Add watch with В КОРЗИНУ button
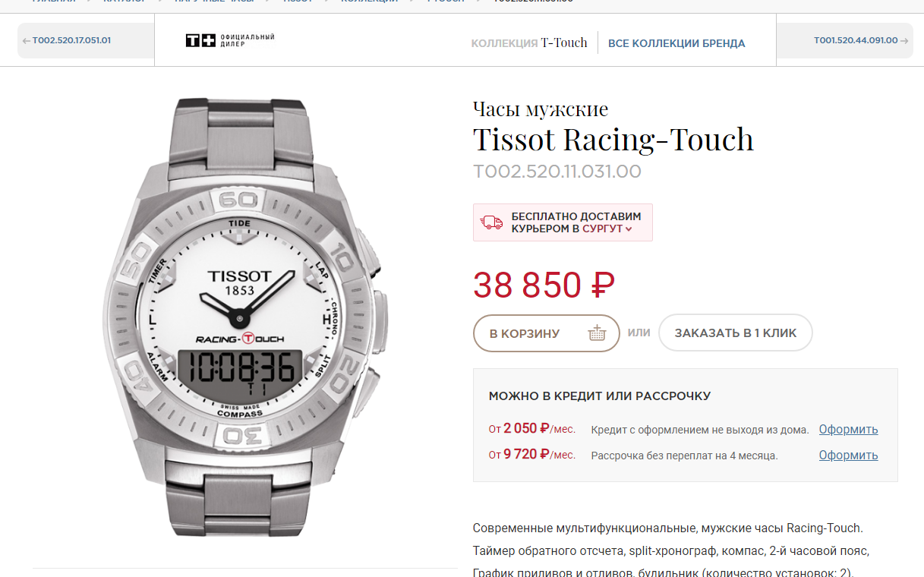Viewport: 924px width, 577px height. pos(547,333)
